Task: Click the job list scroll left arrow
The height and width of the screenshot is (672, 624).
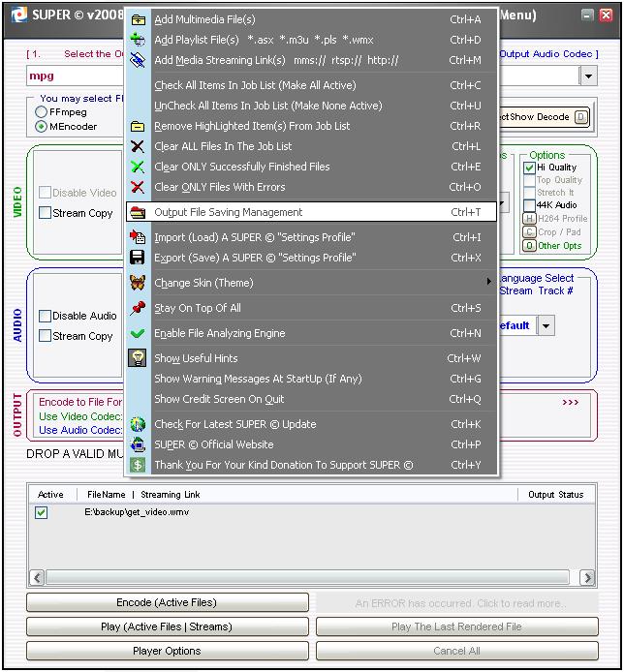Action: (x=38, y=577)
